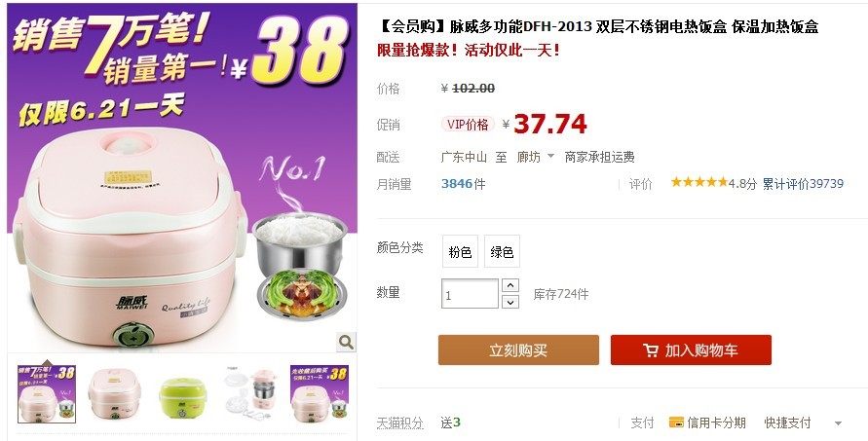Click the 立刻购买 buy now button
The width and height of the screenshot is (868, 441).
click(x=518, y=349)
